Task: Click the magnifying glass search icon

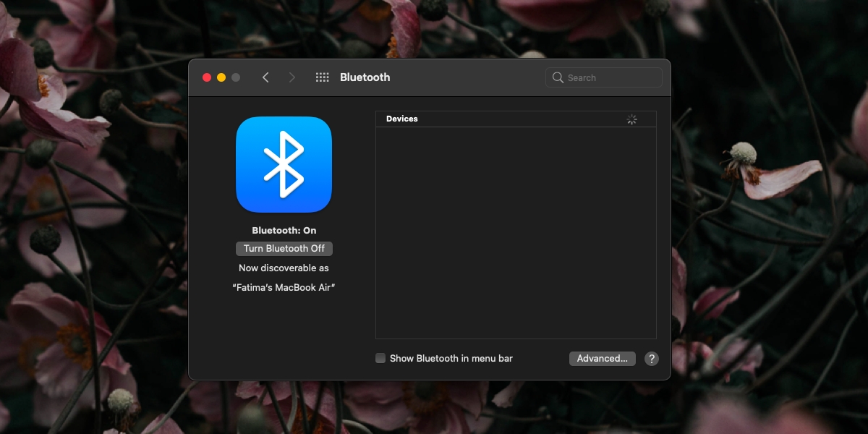Action: [x=558, y=77]
